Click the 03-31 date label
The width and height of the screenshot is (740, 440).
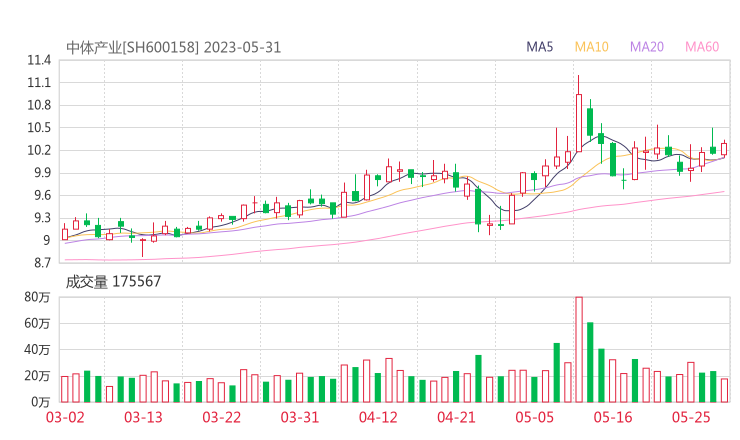click(x=300, y=417)
